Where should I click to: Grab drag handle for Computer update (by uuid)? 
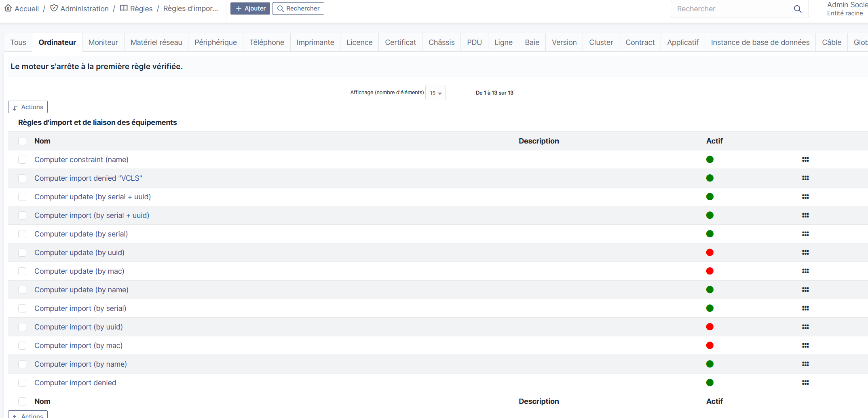(x=805, y=253)
